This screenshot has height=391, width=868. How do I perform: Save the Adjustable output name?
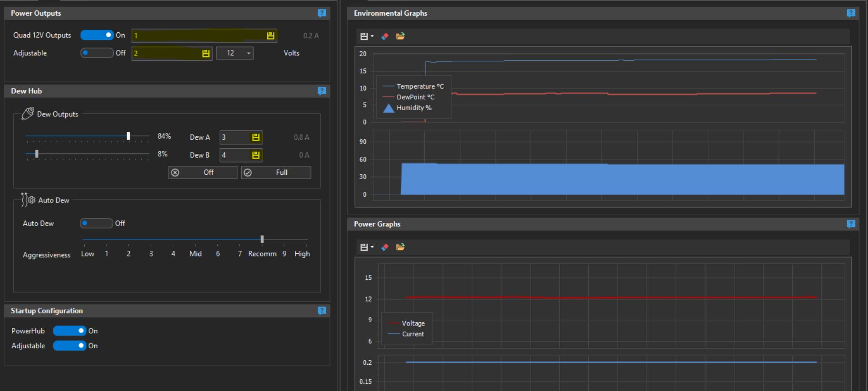click(205, 54)
